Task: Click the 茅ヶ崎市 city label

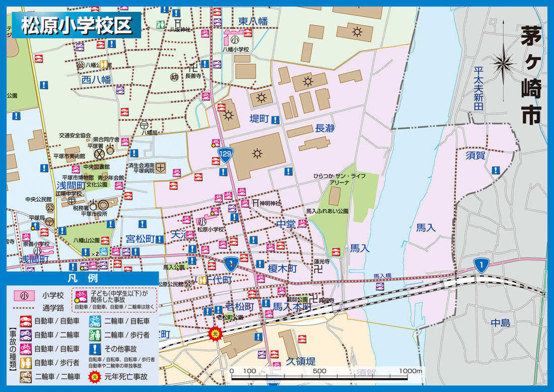Action: (x=531, y=76)
